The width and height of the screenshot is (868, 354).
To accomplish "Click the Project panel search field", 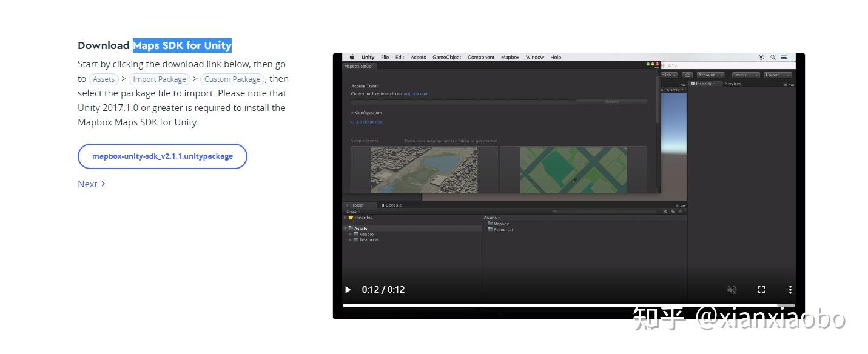I will [605, 212].
